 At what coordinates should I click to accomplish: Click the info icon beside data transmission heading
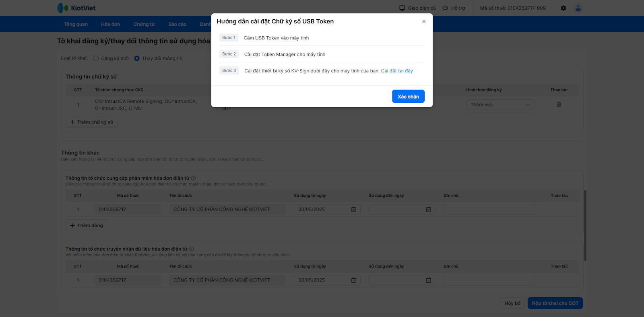click(x=191, y=249)
